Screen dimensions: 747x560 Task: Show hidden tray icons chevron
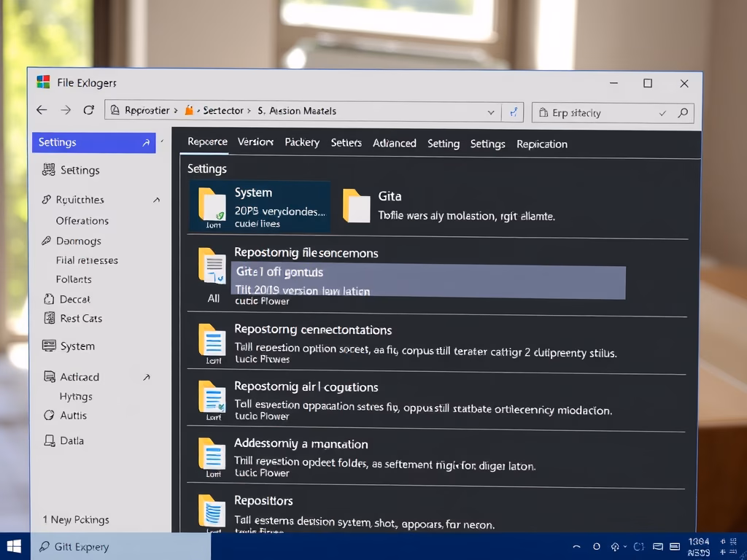576,547
